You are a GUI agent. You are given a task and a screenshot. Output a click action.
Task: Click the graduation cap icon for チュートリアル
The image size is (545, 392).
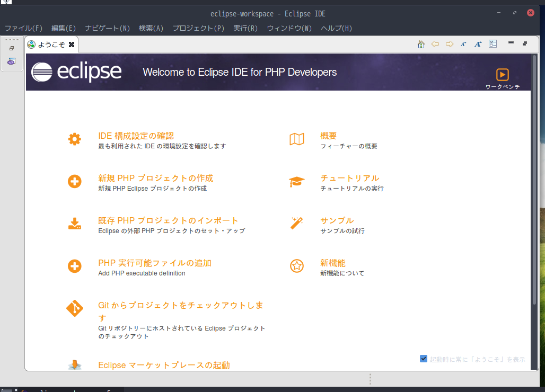(296, 182)
